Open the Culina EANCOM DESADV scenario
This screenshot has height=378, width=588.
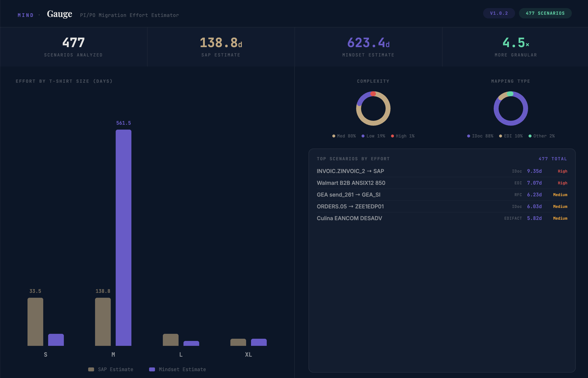click(x=349, y=218)
